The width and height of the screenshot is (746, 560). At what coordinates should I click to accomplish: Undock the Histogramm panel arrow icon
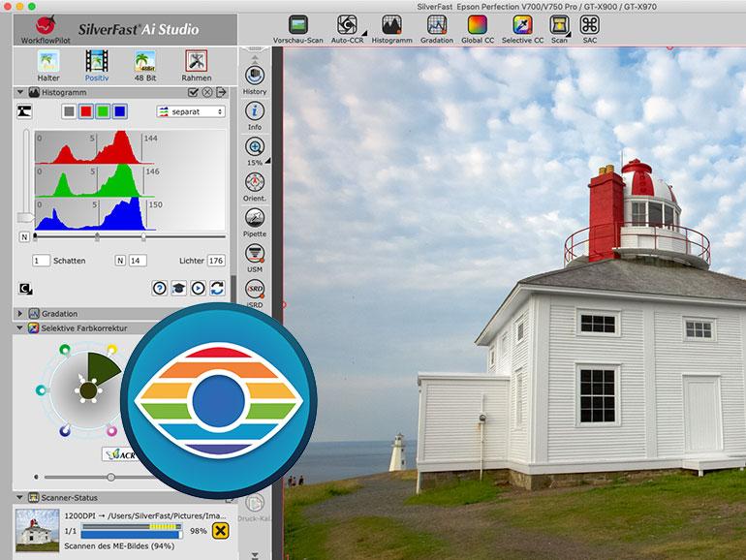click(221, 92)
